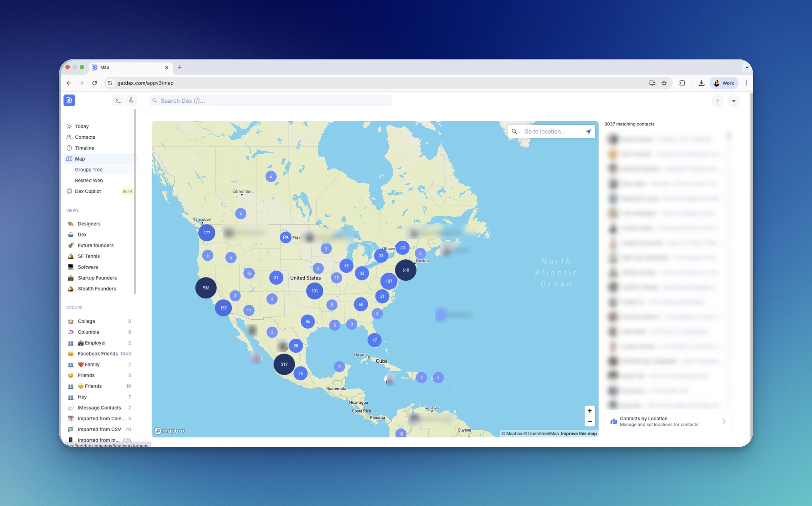This screenshot has width=812, height=506.
Task: Select Groups Tree under Map
Action: [x=88, y=170]
